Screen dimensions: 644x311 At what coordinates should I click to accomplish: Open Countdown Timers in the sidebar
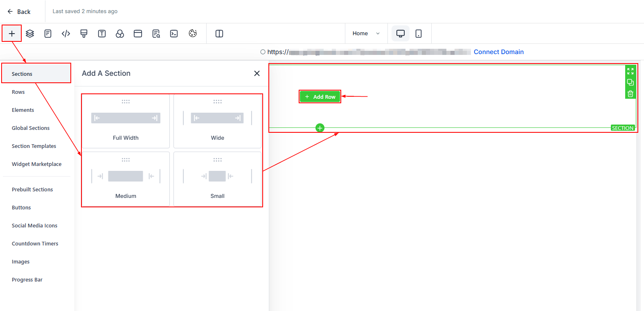point(35,244)
